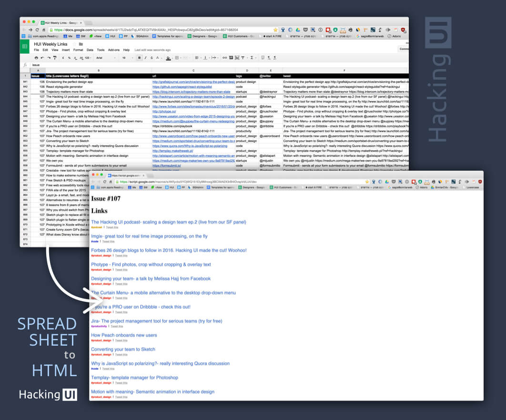The image size is (506, 420).
Task: Open 'Converting your team to Sketch' link
Action: click(x=123, y=349)
